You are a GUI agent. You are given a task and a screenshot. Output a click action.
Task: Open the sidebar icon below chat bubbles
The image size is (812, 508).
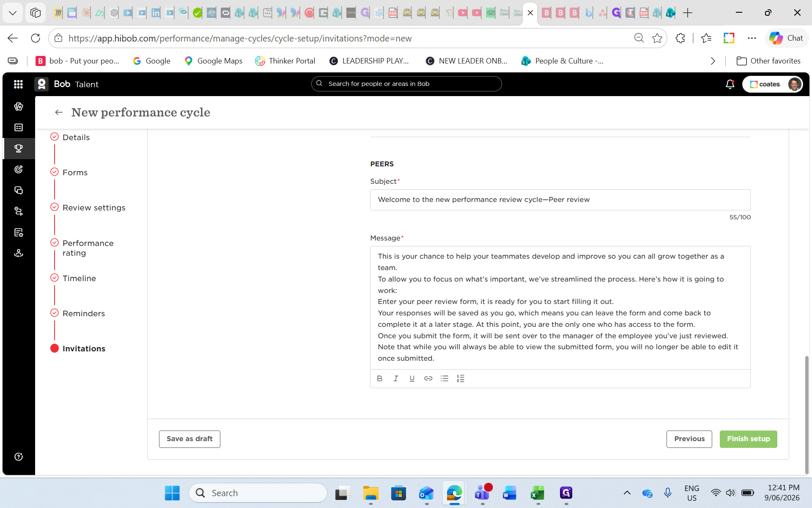click(x=19, y=211)
